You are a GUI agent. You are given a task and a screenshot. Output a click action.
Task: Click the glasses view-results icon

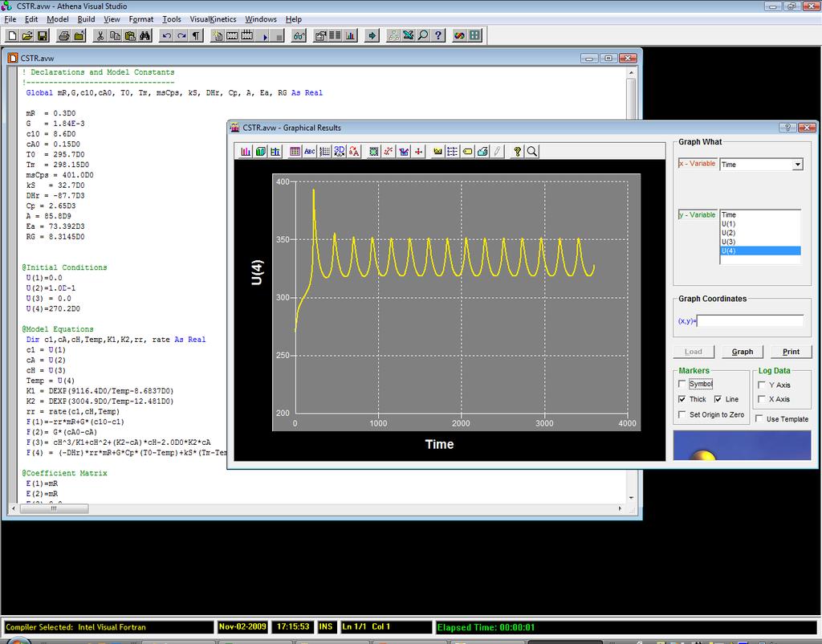click(299, 35)
